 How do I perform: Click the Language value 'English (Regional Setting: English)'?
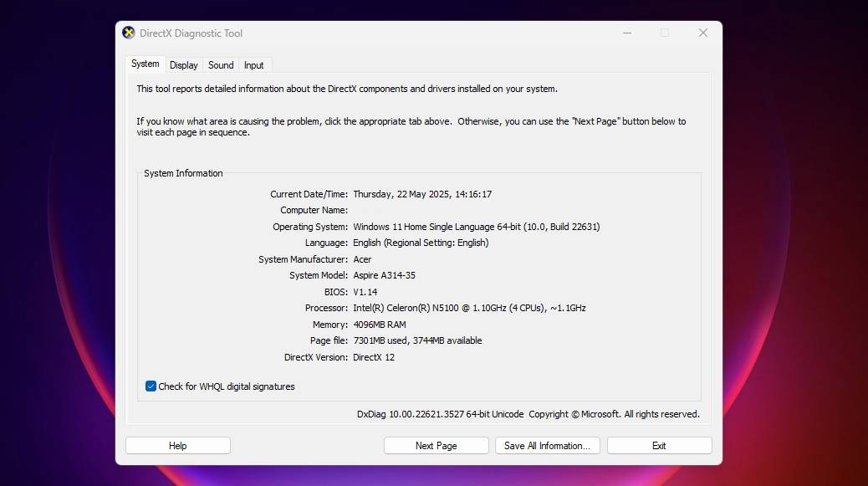coord(421,243)
